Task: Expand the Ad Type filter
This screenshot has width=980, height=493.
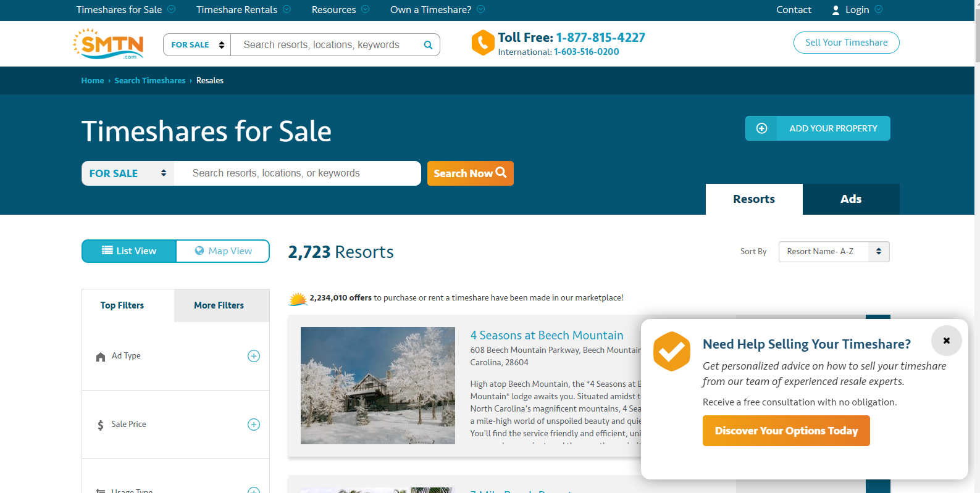Action: pyautogui.click(x=254, y=356)
